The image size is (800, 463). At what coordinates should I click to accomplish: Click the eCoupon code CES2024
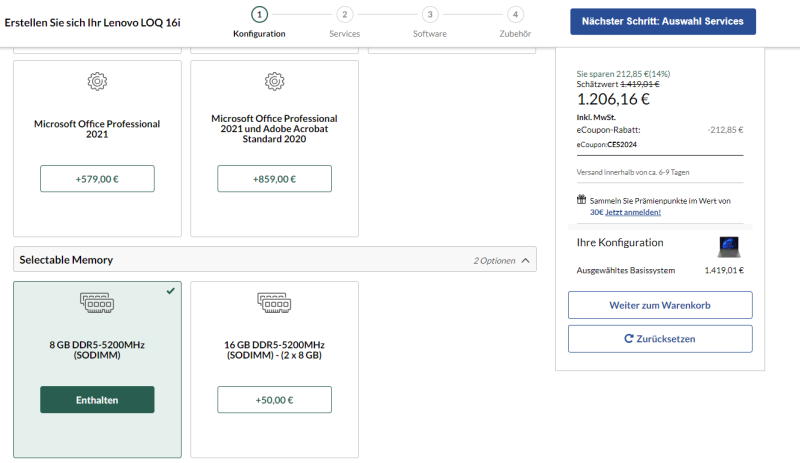pos(622,144)
